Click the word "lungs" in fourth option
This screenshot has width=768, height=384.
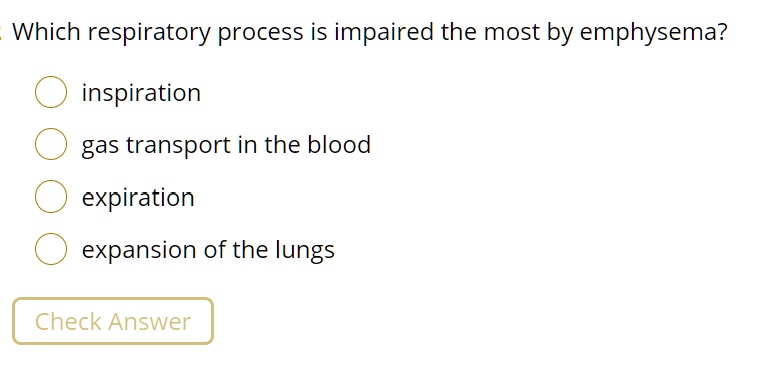(305, 250)
